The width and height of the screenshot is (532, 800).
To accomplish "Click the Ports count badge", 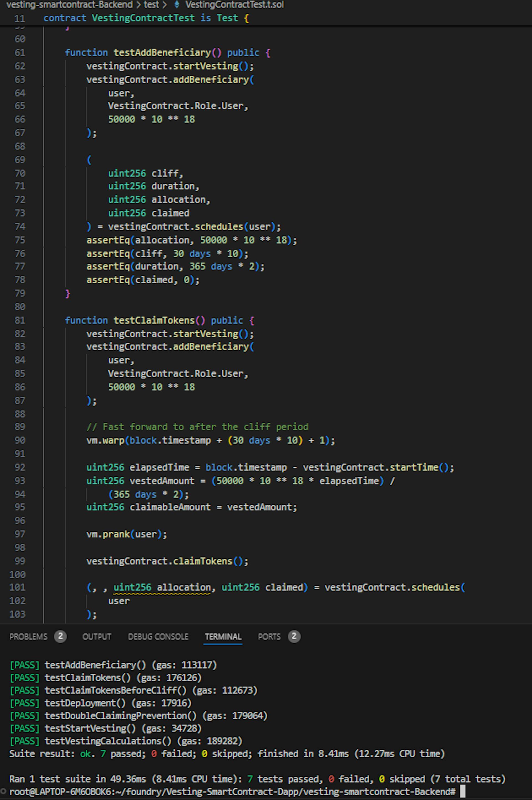I will pyautogui.click(x=294, y=636).
